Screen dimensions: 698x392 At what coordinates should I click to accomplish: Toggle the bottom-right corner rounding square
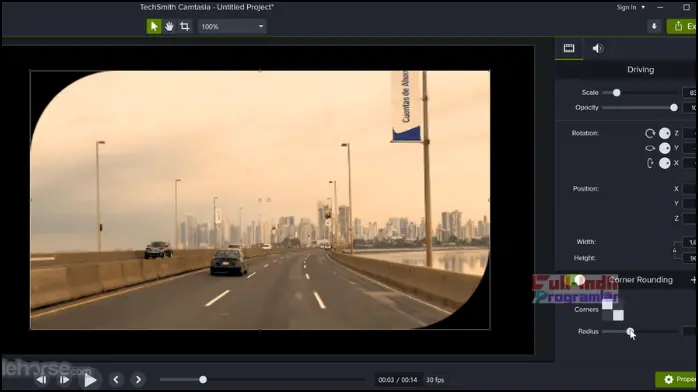point(618,315)
